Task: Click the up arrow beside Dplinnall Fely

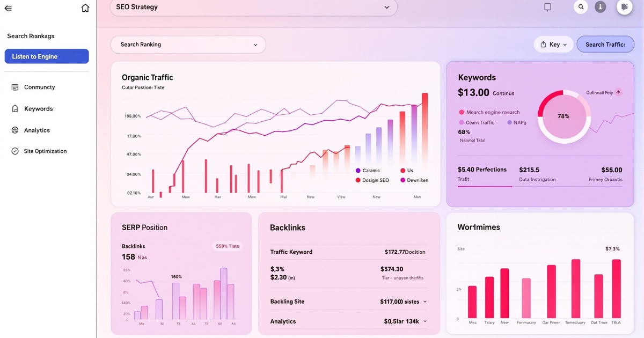Action: click(618, 92)
